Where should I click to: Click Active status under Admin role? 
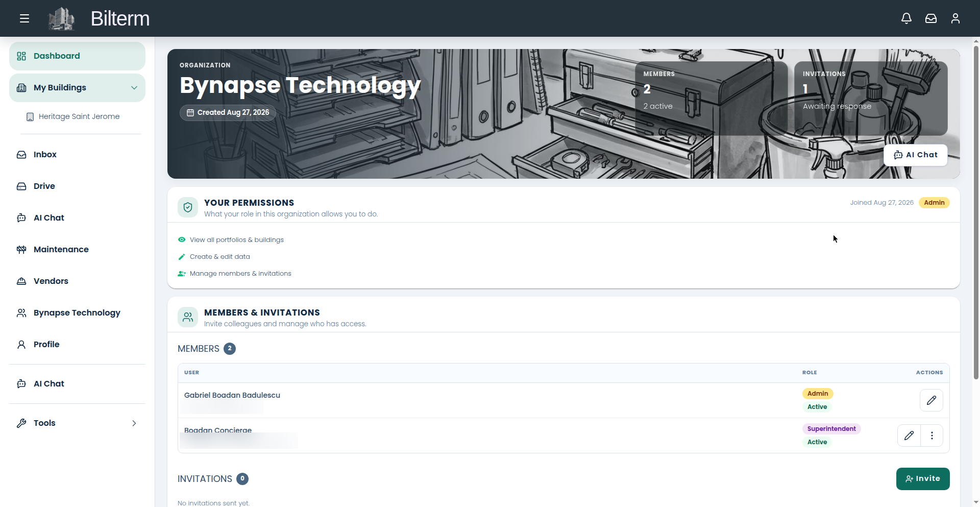(x=817, y=407)
